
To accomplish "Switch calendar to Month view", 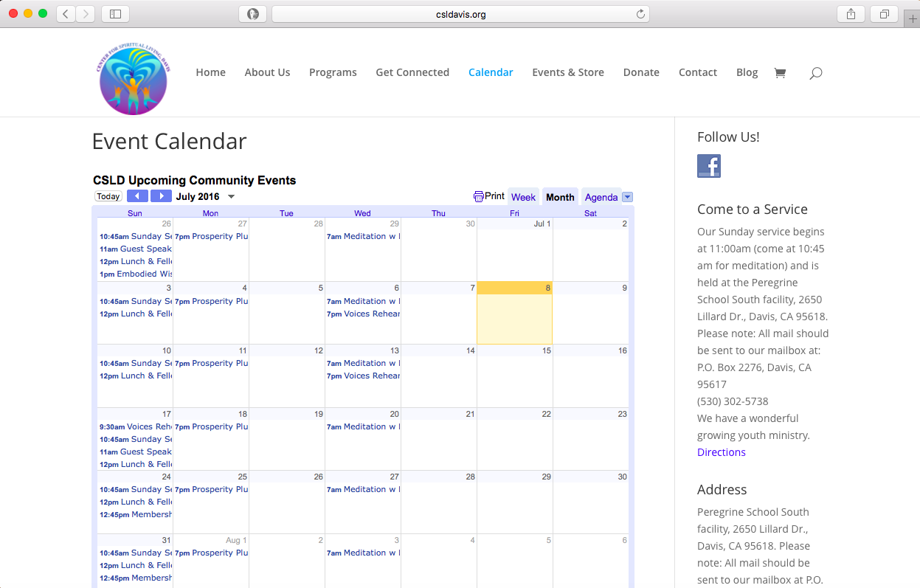I will point(560,197).
